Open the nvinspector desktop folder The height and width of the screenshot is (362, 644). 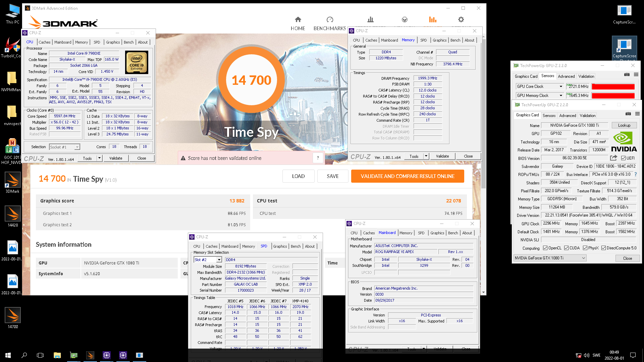pyautogui.click(x=12, y=116)
